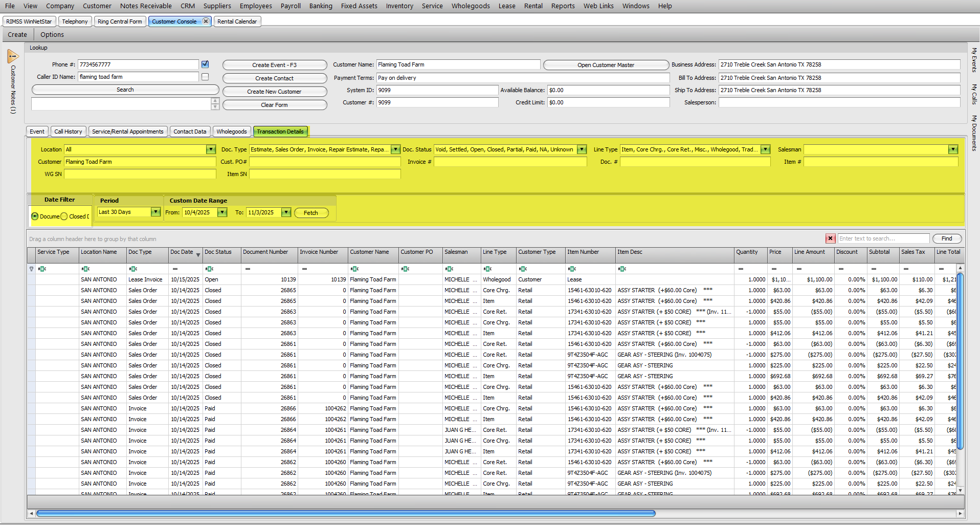
Task: Click the horizontal scrollbar thumb of grid
Action: 346,513
